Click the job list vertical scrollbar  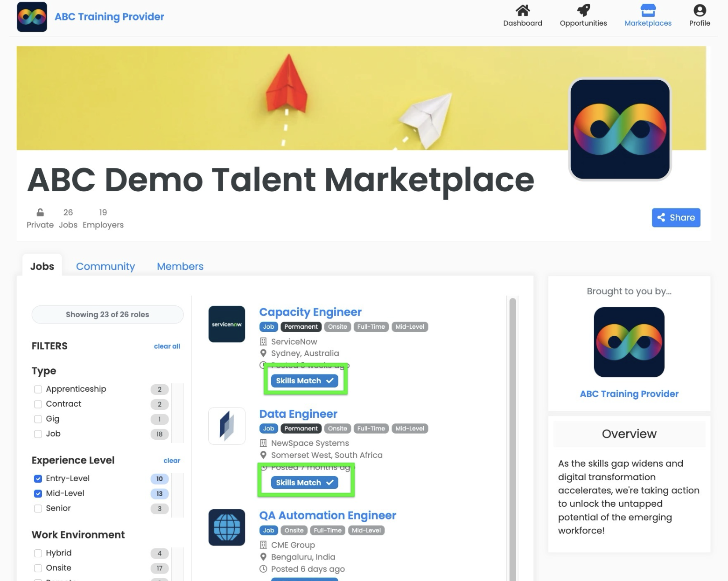(x=512, y=438)
